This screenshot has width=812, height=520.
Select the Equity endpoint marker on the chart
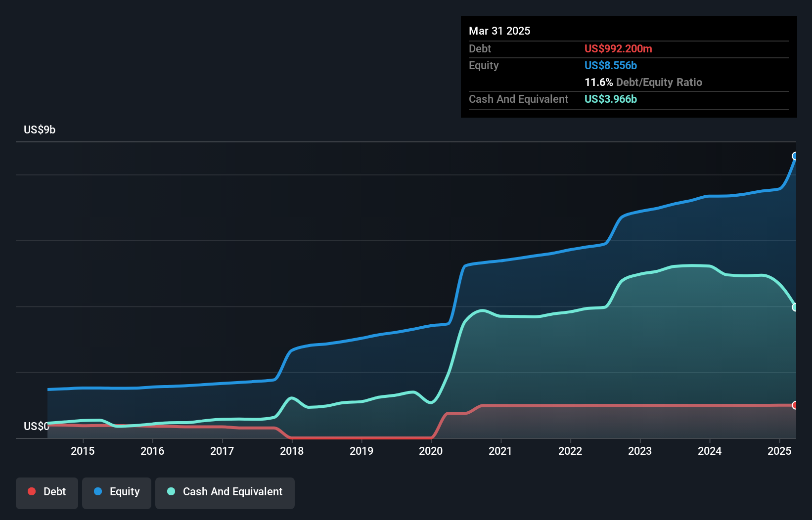[795, 156]
